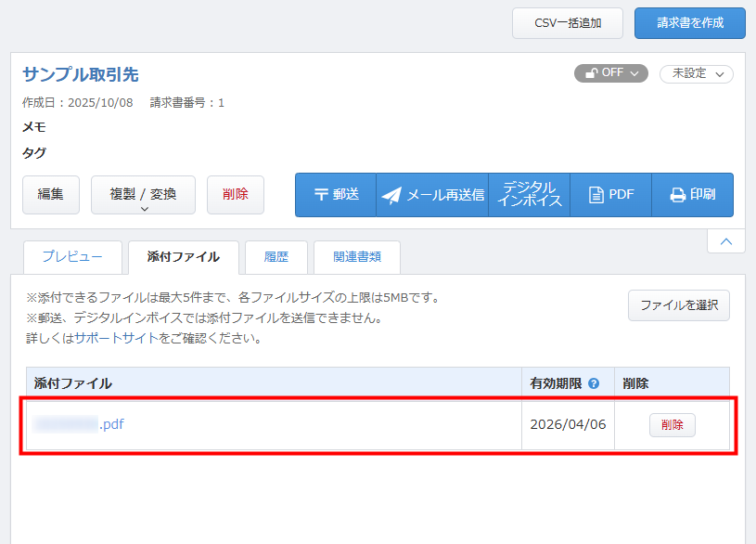756x544 pixels.
Task: Click the help icon next to 有効期限
Action: click(594, 383)
